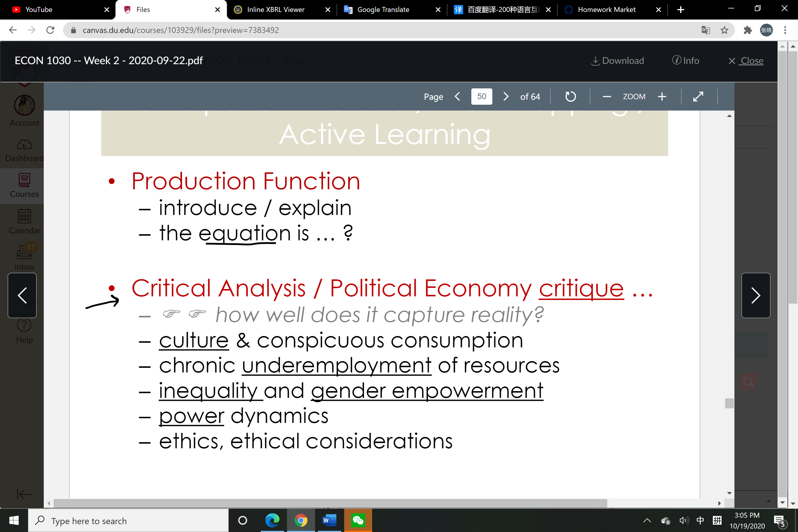Click the PDF scroll down arrow
The height and width of the screenshot is (532, 798).
tap(729, 493)
